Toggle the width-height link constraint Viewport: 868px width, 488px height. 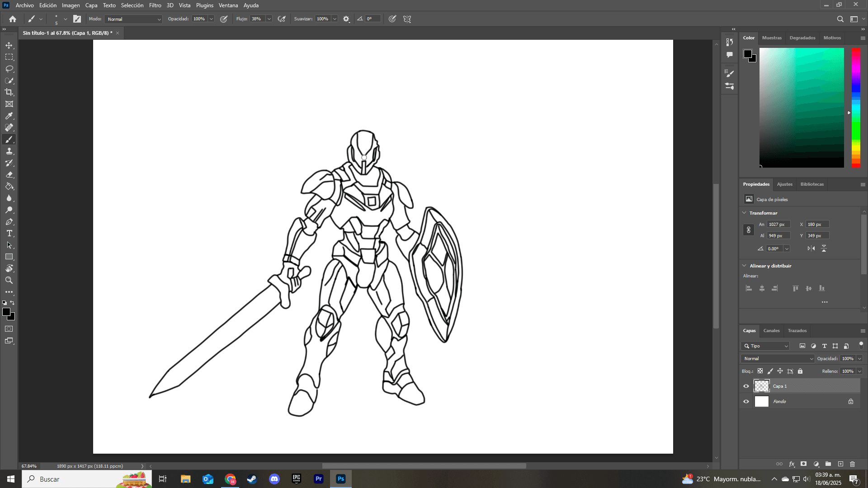click(x=749, y=230)
